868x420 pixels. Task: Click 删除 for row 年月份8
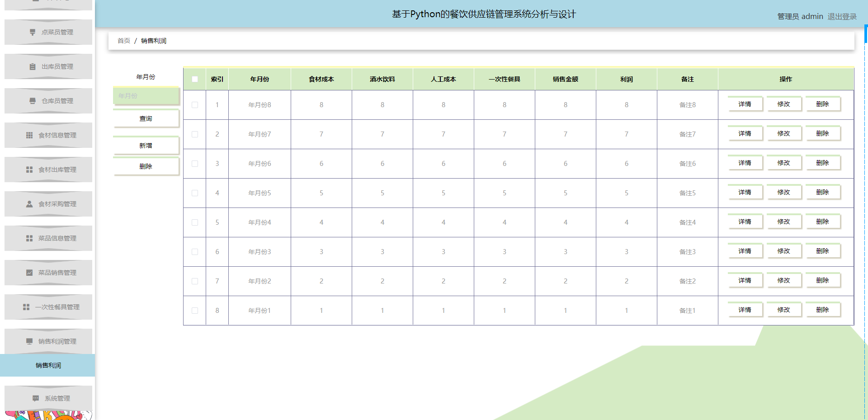[823, 104]
